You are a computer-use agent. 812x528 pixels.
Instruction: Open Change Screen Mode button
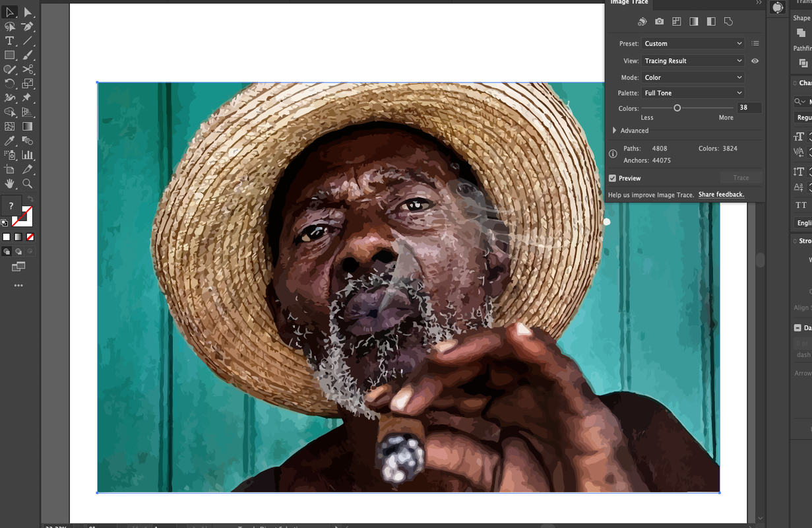(x=18, y=267)
